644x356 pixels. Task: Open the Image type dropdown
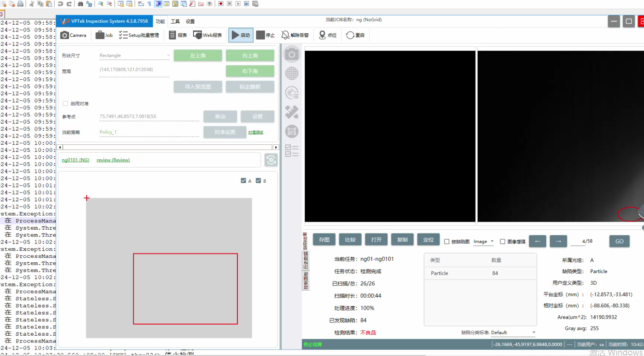[484, 242]
